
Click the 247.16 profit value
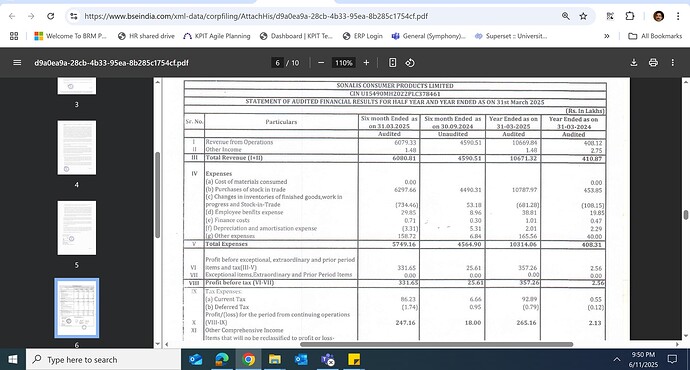[405, 322]
